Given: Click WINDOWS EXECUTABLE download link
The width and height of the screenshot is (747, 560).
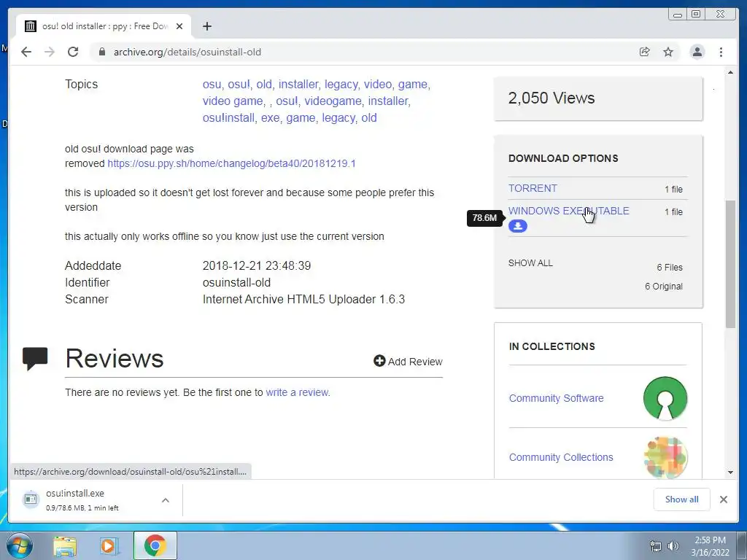Looking at the screenshot, I should point(569,211).
